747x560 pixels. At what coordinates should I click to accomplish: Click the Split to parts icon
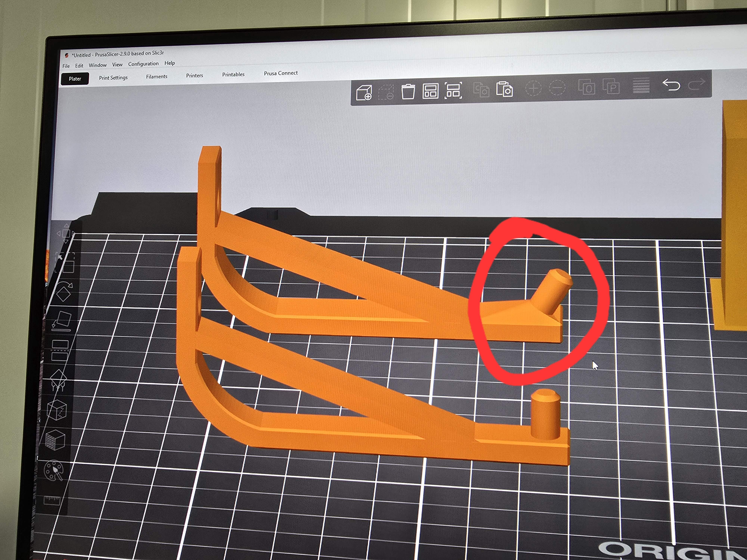point(611,86)
